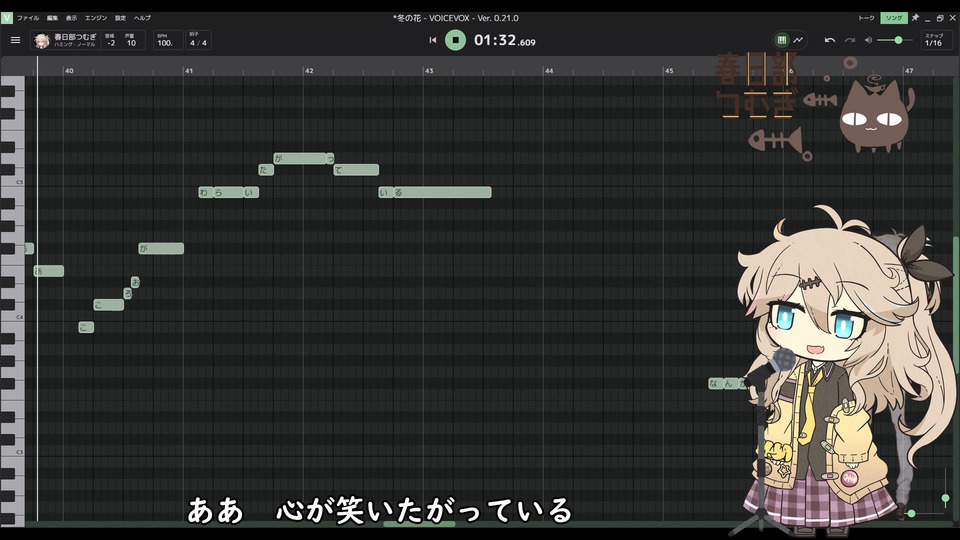Select the long る note
The image size is (960, 540).
[x=442, y=192]
